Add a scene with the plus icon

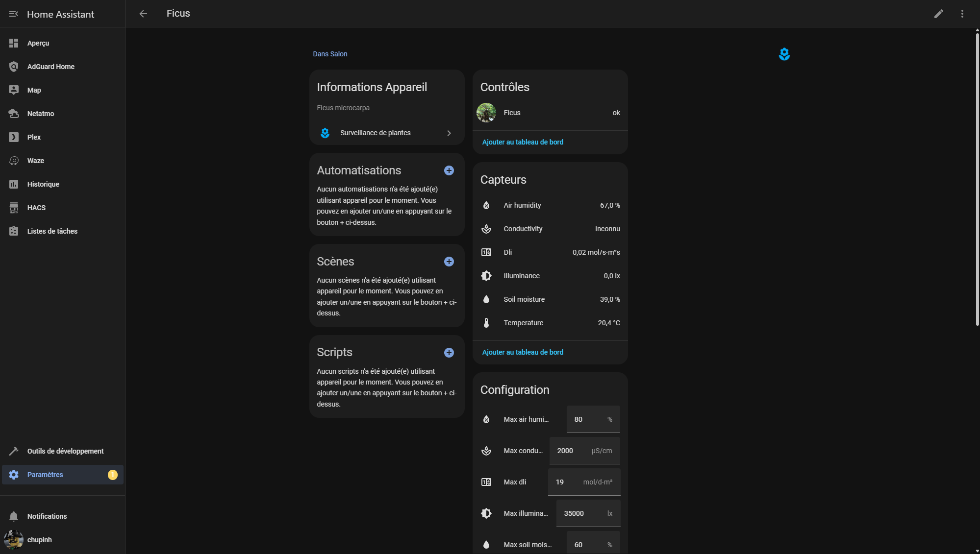(449, 262)
